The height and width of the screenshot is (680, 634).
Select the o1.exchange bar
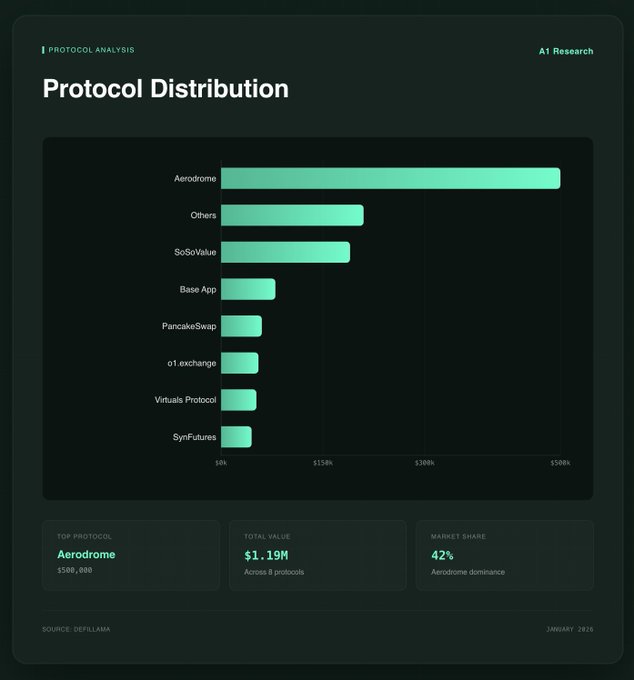point(239,363)
